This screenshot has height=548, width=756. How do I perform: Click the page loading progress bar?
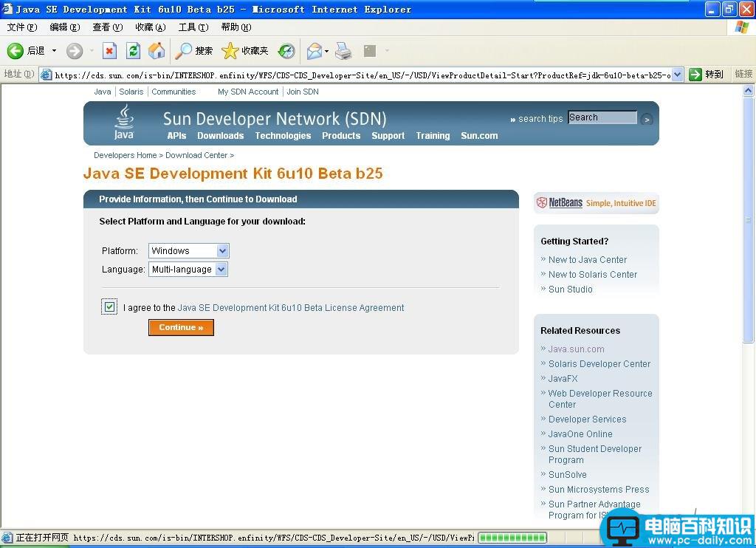click(512, 538)
